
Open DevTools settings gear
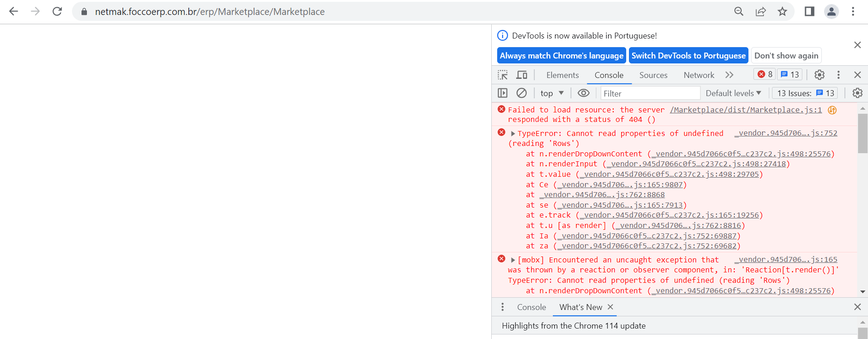[x=820, y=75]
